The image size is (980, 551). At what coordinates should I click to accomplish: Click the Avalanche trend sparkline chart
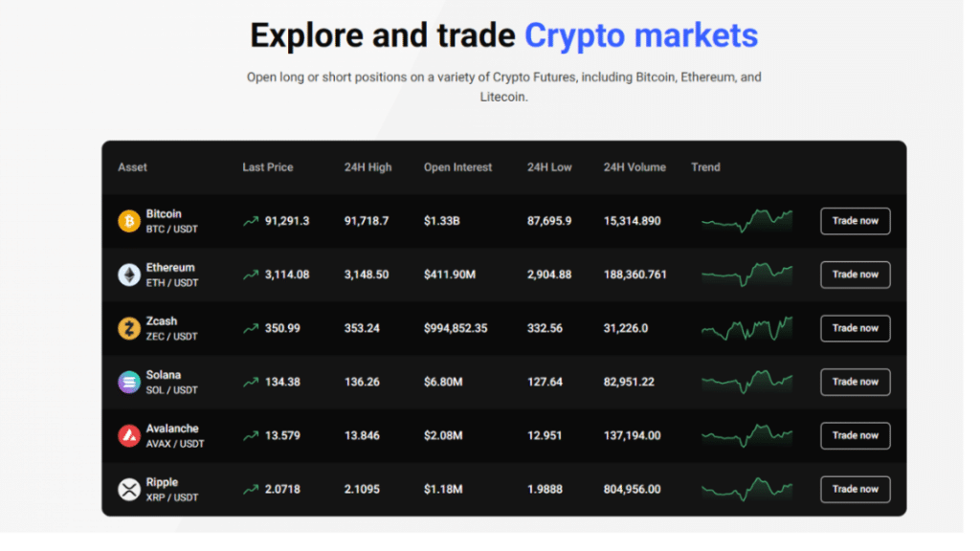[746, 435]
